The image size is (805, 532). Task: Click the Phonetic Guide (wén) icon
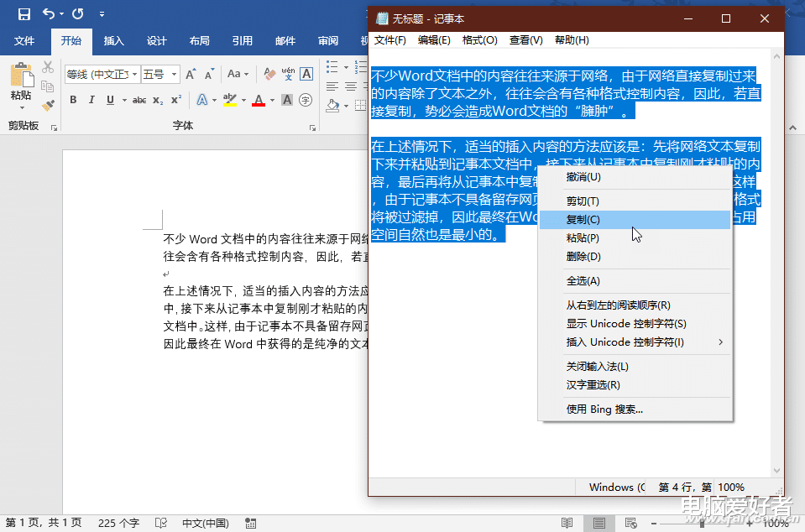click(x=288, y=74)
